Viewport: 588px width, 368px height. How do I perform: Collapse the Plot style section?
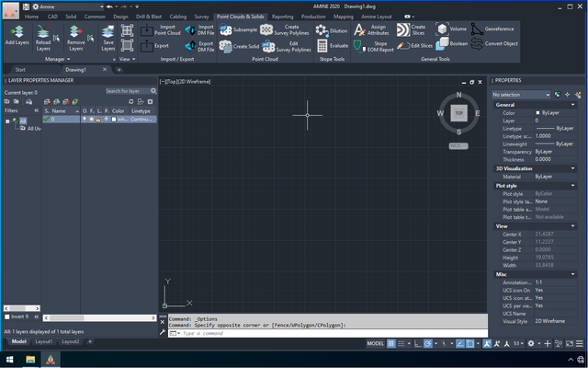coord(572,186)
